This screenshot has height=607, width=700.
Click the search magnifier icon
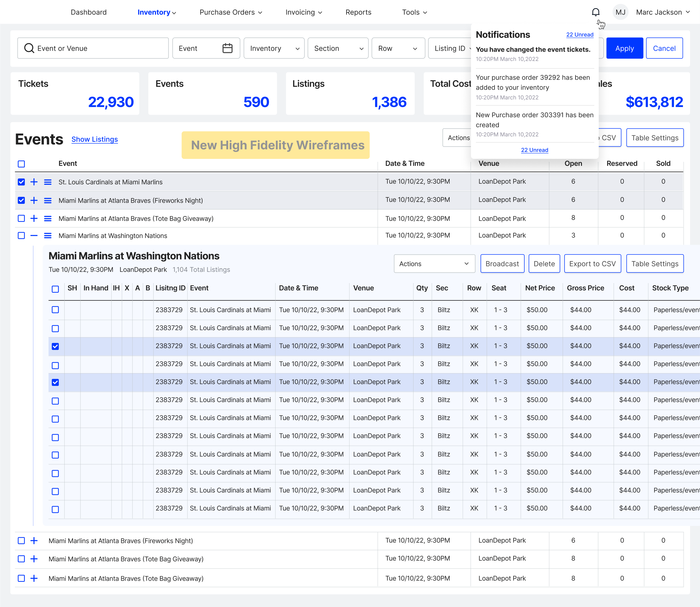point(29,48)
